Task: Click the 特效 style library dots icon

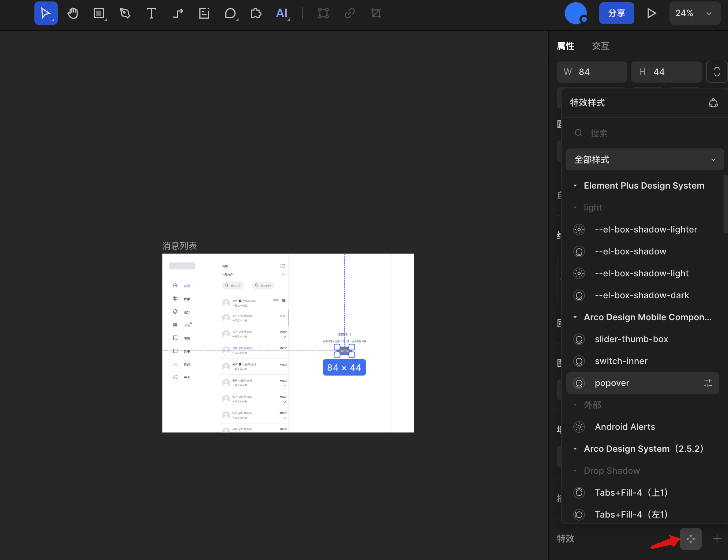Action: click(x=691, y=539)
